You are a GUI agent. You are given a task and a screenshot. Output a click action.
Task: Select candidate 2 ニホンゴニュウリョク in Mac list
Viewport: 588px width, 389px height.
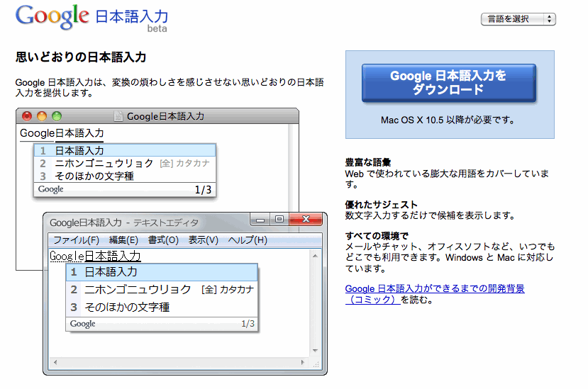pyautogui.click(x=125, y=164)
